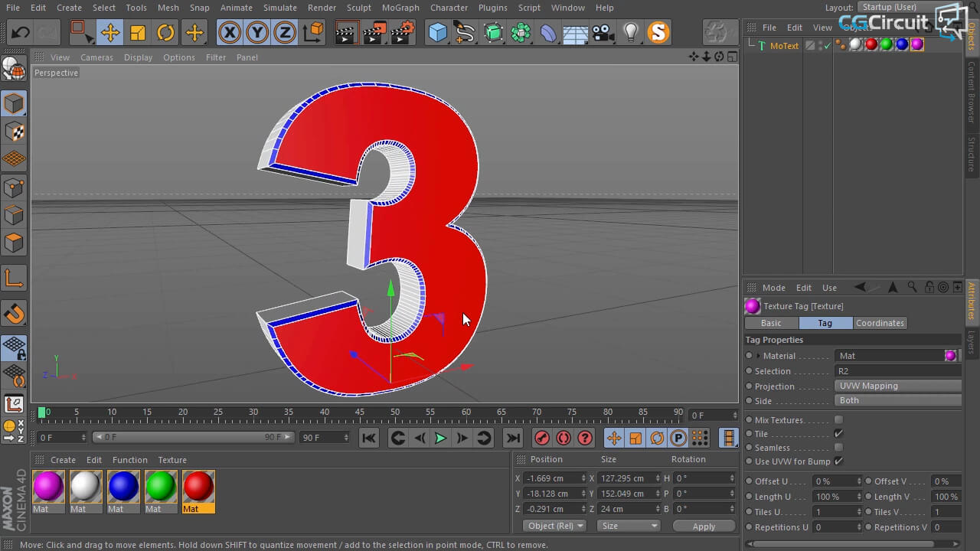
Task: Open the Object (Rel) coordinate dropdown
Action: [555, 526]
